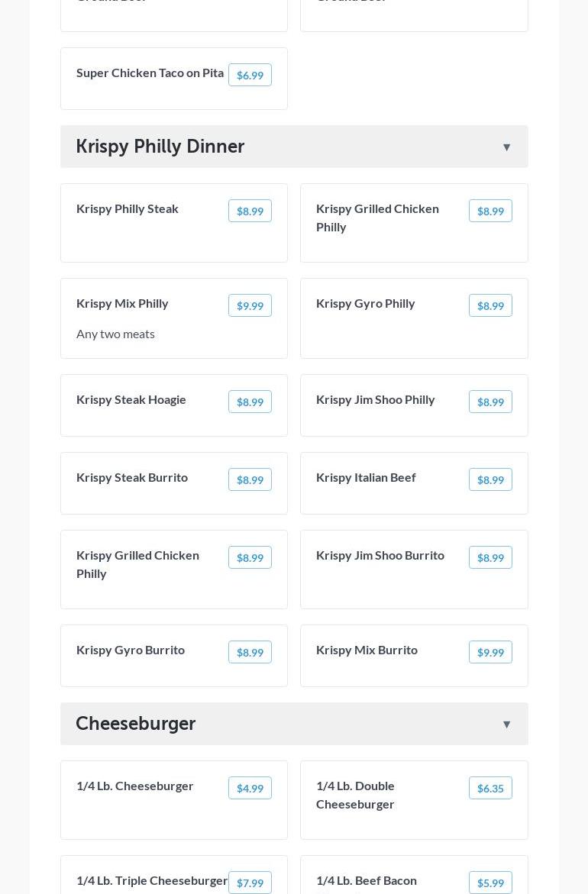The width and height of the screenshot is (588, 894).
Task: Click the Krispy Philly Dinner heading
Action: [x=160, y=147]
